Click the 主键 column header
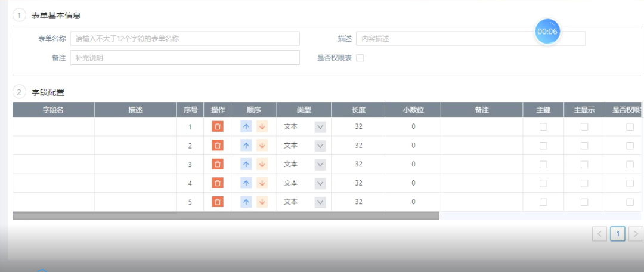 point(543,110)
